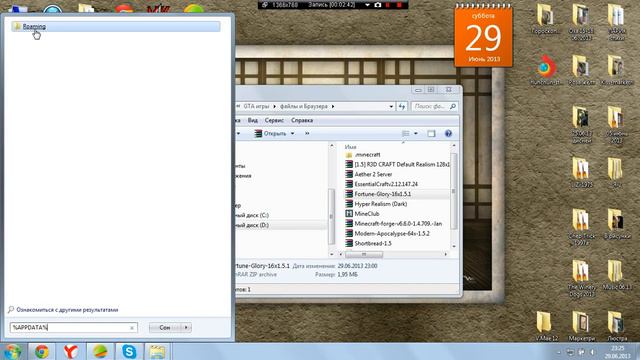Image resolution: width=640 pixels, height=360 pixels.
Task: Open the 'Ознакомиться с другими результатами' link
Action: click(67, 310)
